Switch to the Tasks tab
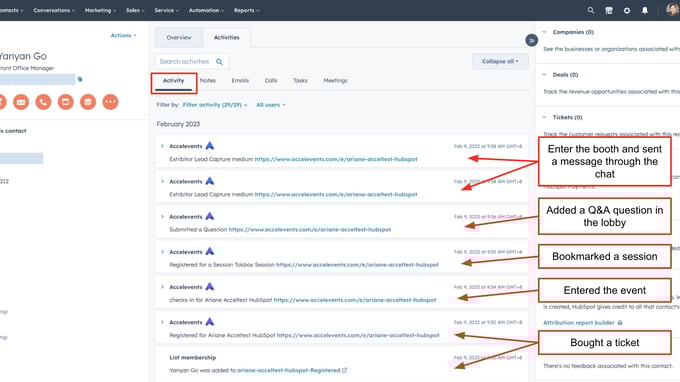Viewport: 680px width, 382px height. click(300, 81)
